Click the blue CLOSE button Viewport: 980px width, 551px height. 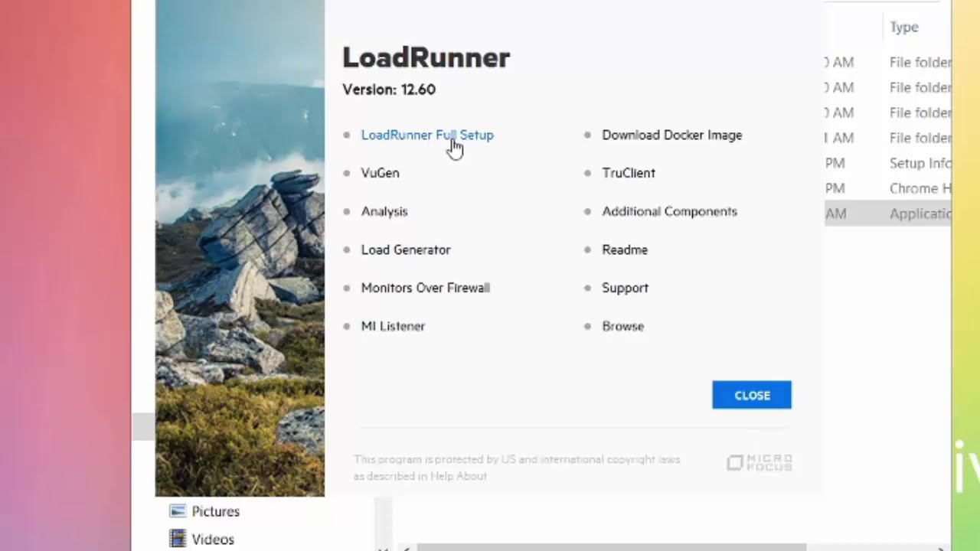tap(752, 395)
